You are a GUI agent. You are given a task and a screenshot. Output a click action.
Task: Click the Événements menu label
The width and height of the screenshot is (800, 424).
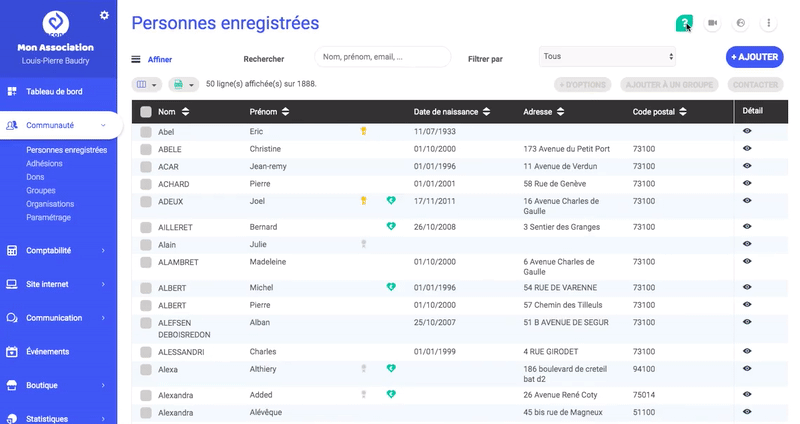coord(47,352)
